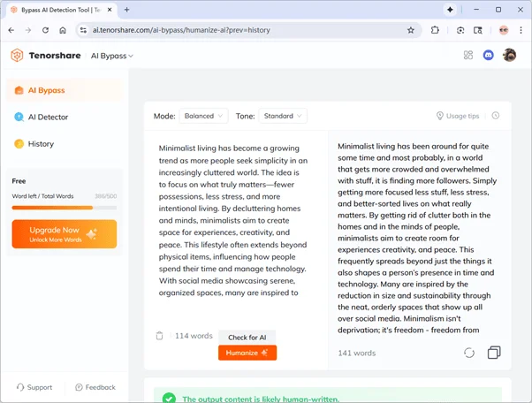Go to the browser home page
Screen dimensions: 532x403
63,30
